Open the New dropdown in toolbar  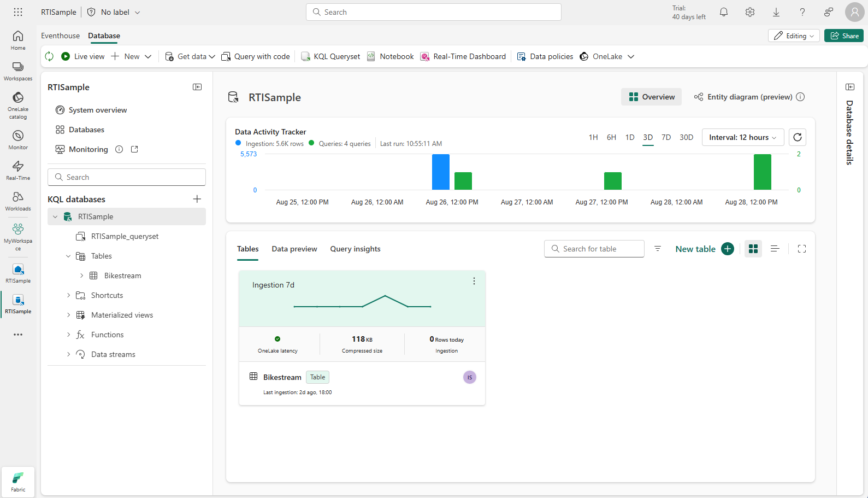coord(132,56)
